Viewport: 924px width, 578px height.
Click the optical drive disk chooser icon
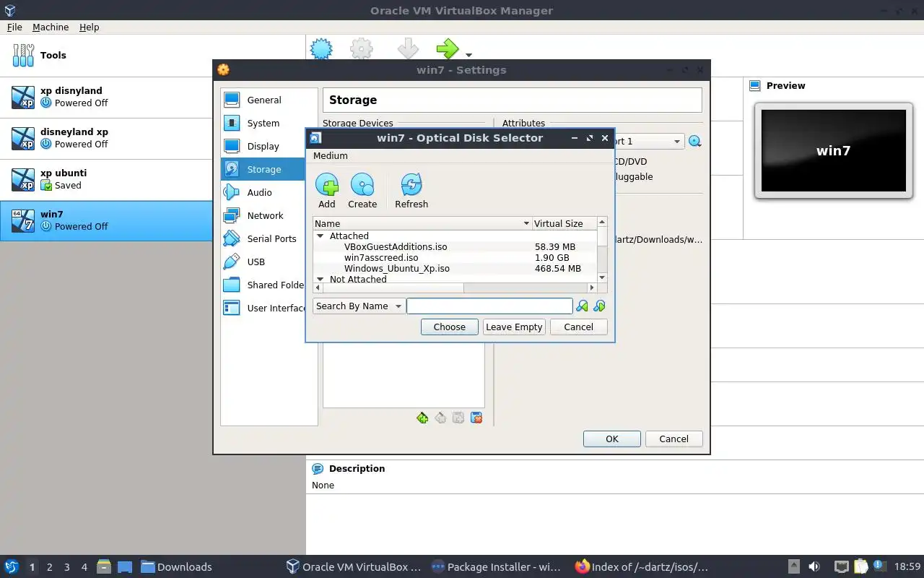(x=695, y=142)
